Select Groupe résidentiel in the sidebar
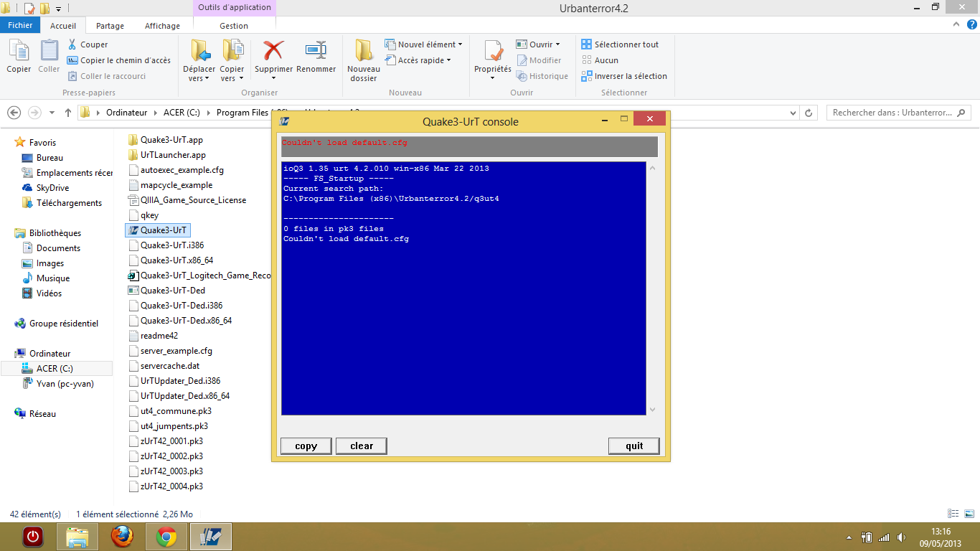This screenshot has height=551, width=980. 56,324
